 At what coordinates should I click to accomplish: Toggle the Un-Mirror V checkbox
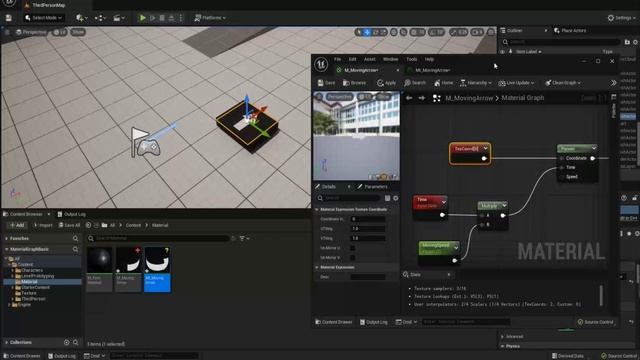click(x=353, y=258)
